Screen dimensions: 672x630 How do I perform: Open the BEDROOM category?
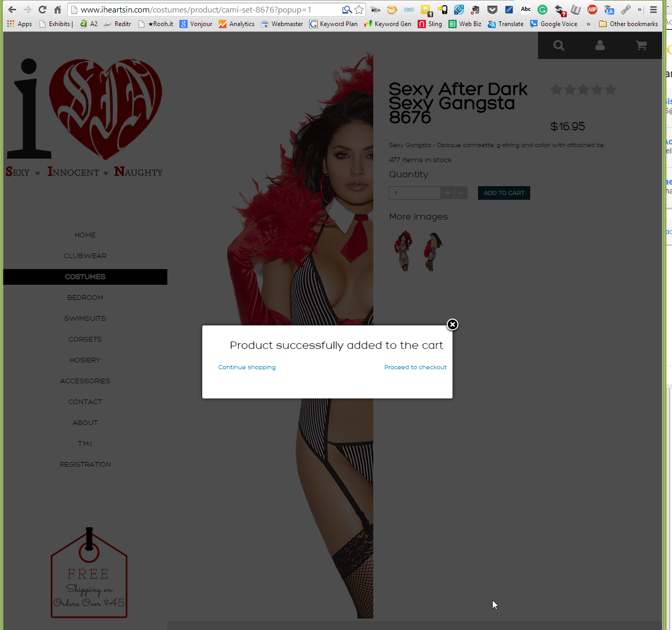[x=85, y=298]
